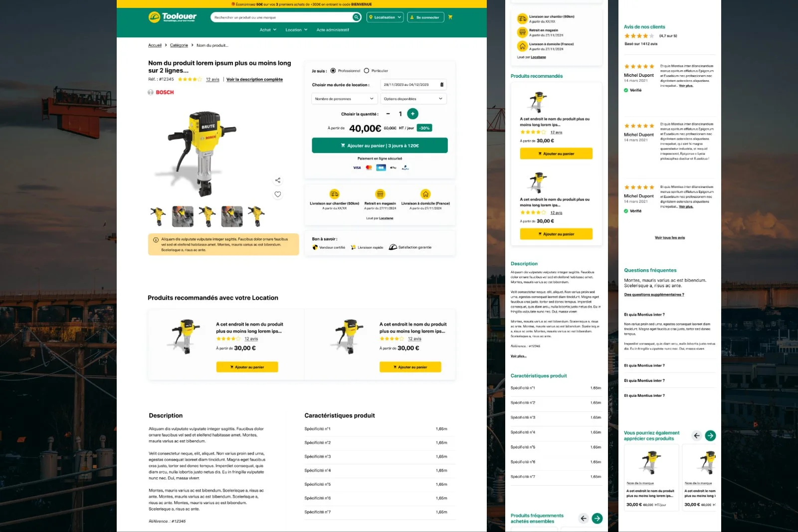Open the calendar icon for rental dates
Image resolution: width=798 pixels, height=532 pixels.
pyautogui.click(x=441, y=84)
